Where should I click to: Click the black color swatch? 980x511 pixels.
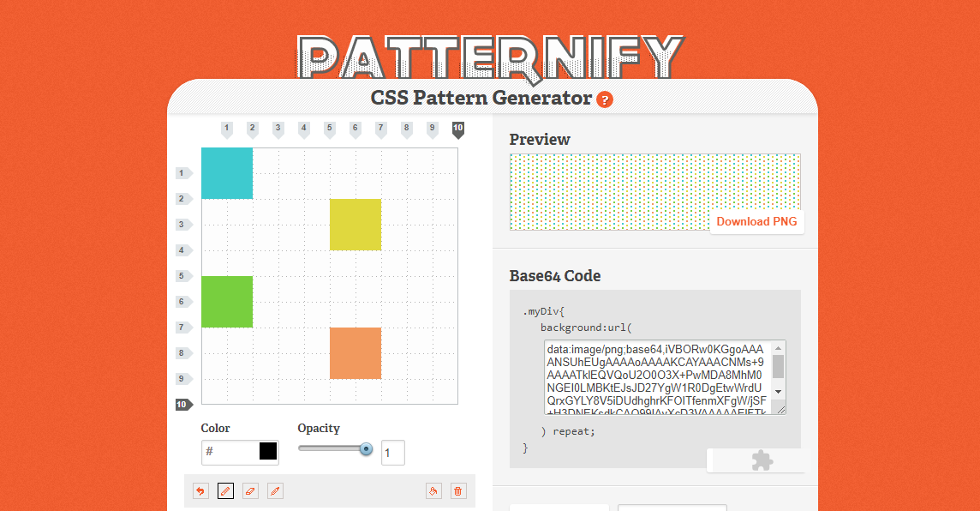268,451
